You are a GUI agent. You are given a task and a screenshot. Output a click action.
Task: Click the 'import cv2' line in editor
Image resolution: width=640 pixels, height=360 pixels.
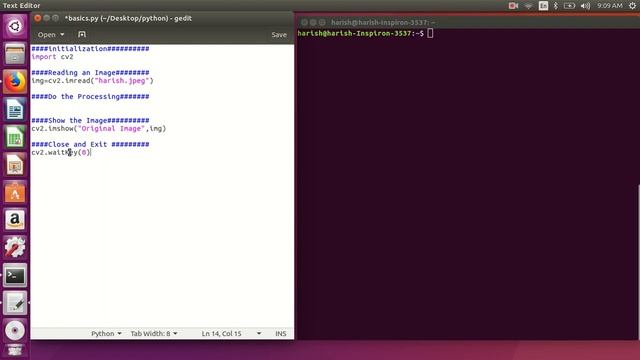tap(52, 57)
